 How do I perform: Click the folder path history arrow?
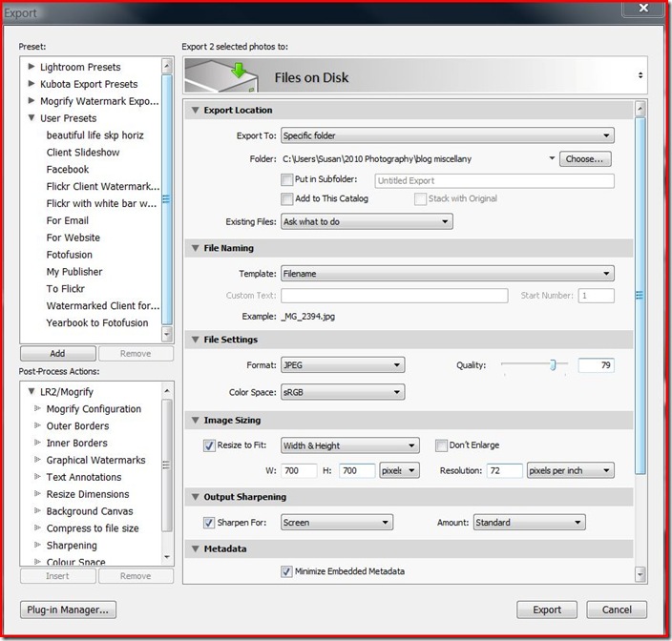pyautogui.click(x=551, y=158)
